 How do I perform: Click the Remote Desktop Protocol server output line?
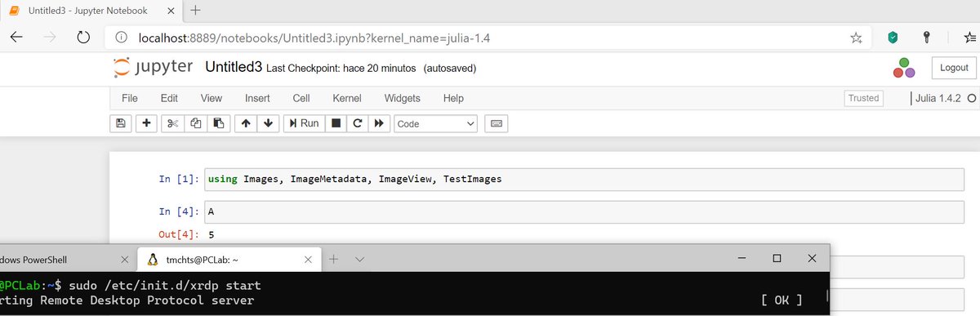127,300
